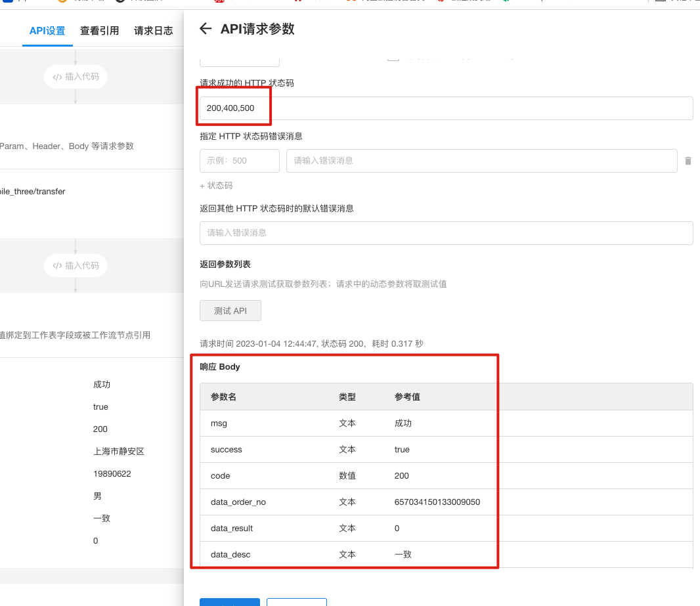Select the data_order_no parameter row
700x606 pixels.
click(x=446, y=502)
